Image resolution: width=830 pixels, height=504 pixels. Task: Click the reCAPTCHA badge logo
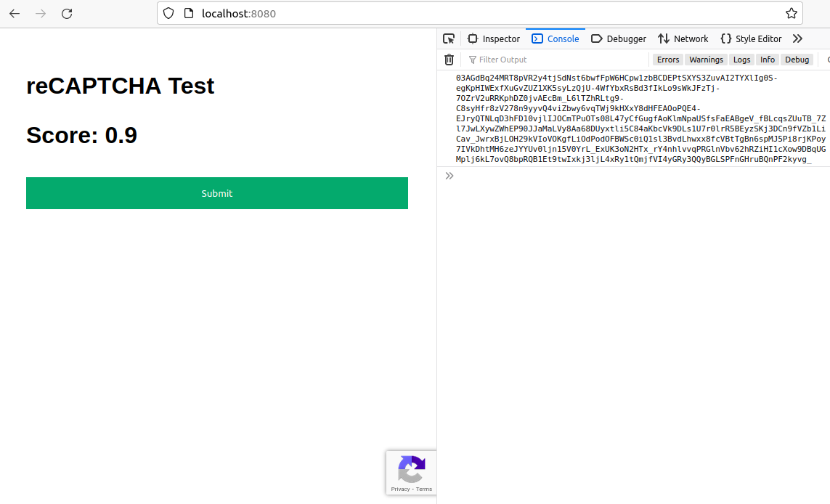pos(412,468)
